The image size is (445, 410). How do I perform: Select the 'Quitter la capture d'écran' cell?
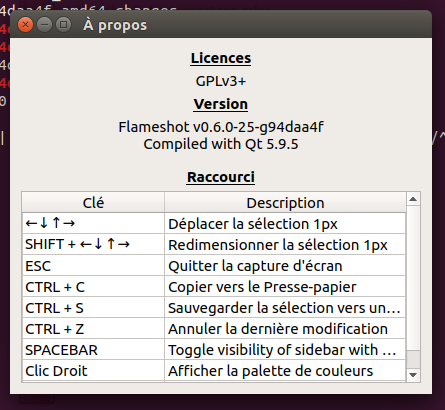tap(285, 266)
